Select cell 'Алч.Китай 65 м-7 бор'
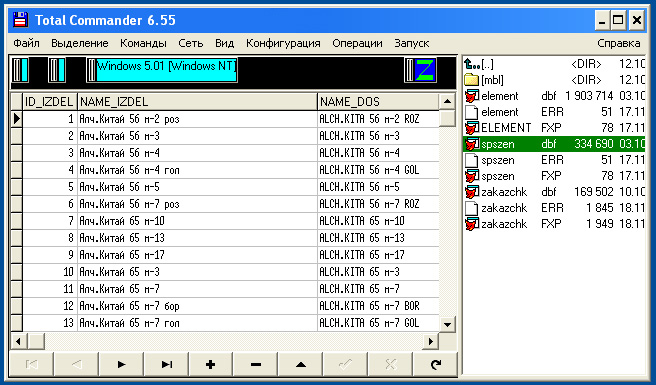The width and height of the screenshot is (656, 385). tap(197, 306)
